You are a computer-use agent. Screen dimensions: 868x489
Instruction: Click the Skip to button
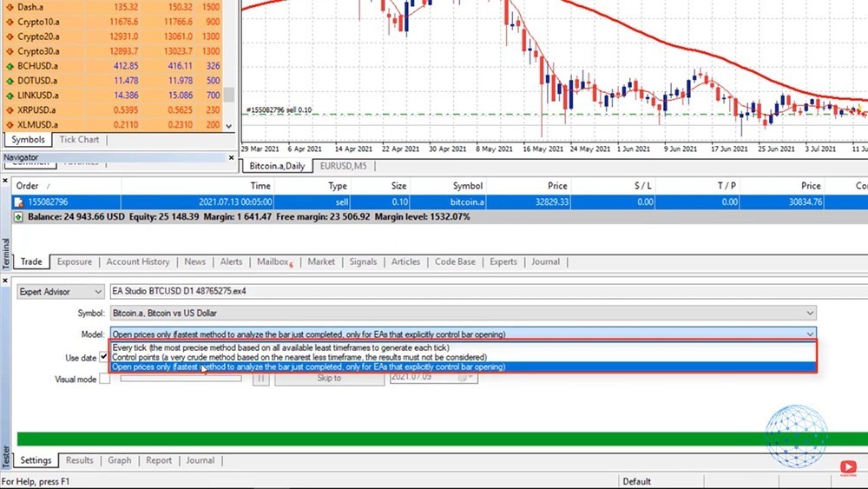[329, 378]
